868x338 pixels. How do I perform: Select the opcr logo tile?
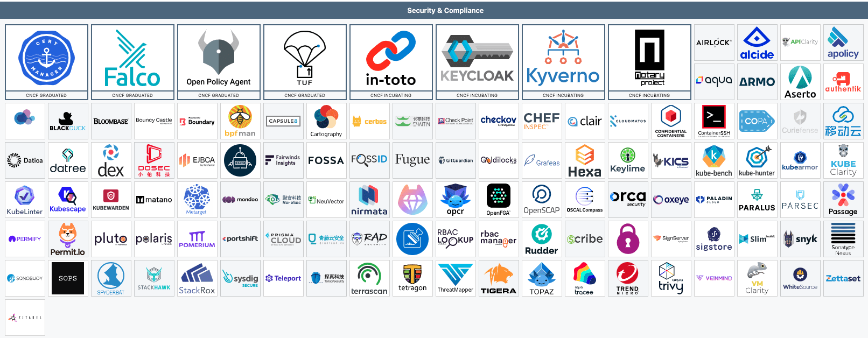[x=456, y=200]
